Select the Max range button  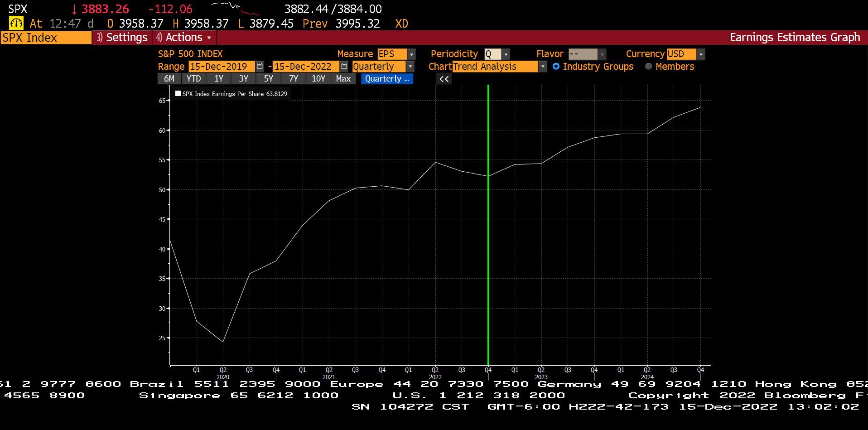pos(343,79)
